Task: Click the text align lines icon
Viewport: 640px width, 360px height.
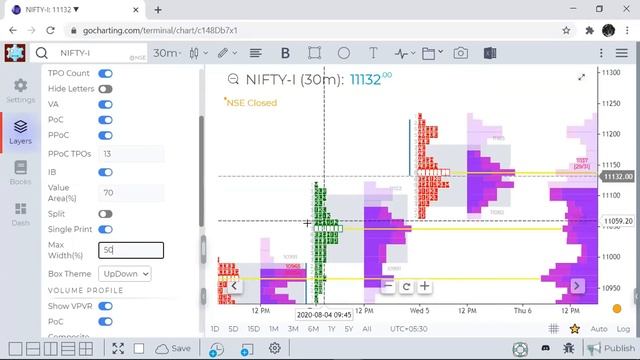Action: pos(256,53)
